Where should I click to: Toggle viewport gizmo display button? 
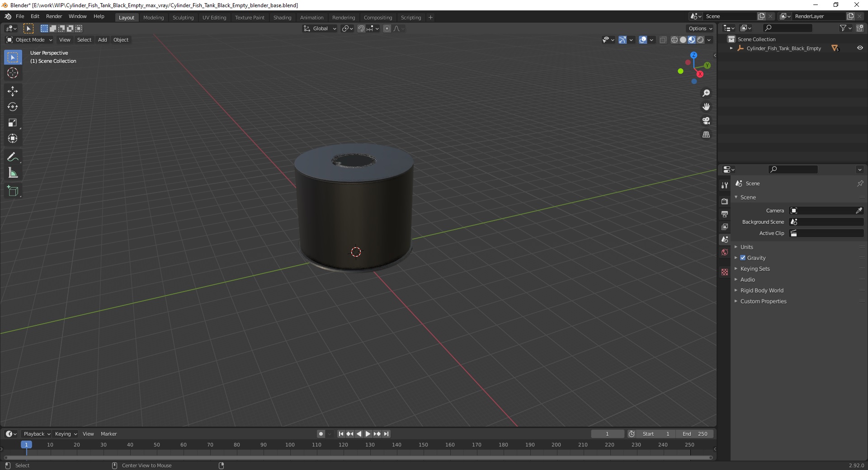coord(623,40)
